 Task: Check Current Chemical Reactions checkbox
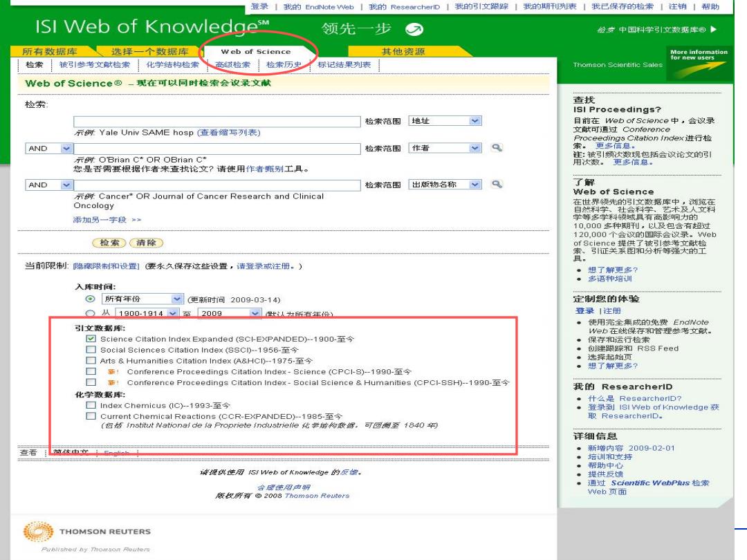pyautogui.click(x=91, y=416)
